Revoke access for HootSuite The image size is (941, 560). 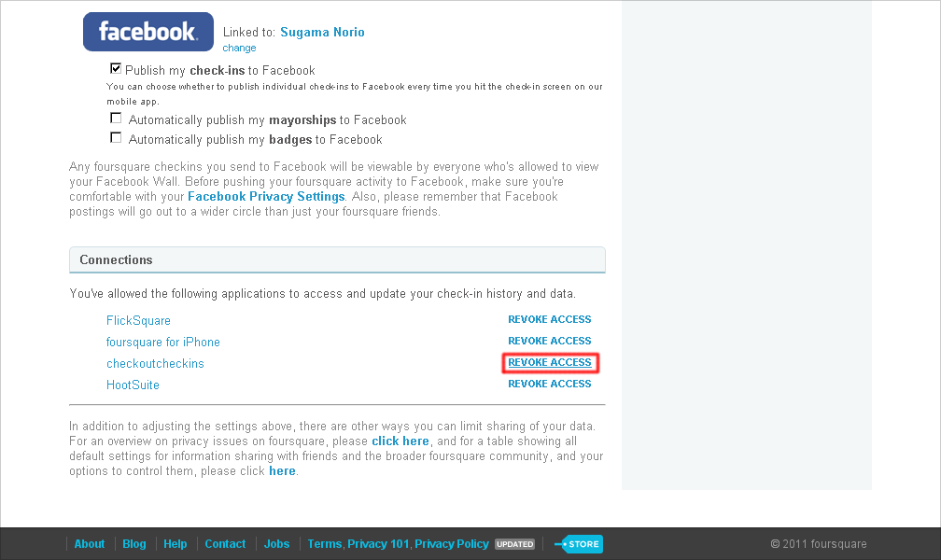pos(550,384)
